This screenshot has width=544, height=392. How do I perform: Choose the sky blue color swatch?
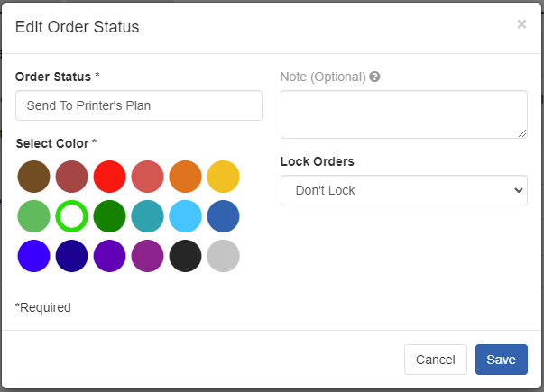pyautogui.click(x=185, y=216)
